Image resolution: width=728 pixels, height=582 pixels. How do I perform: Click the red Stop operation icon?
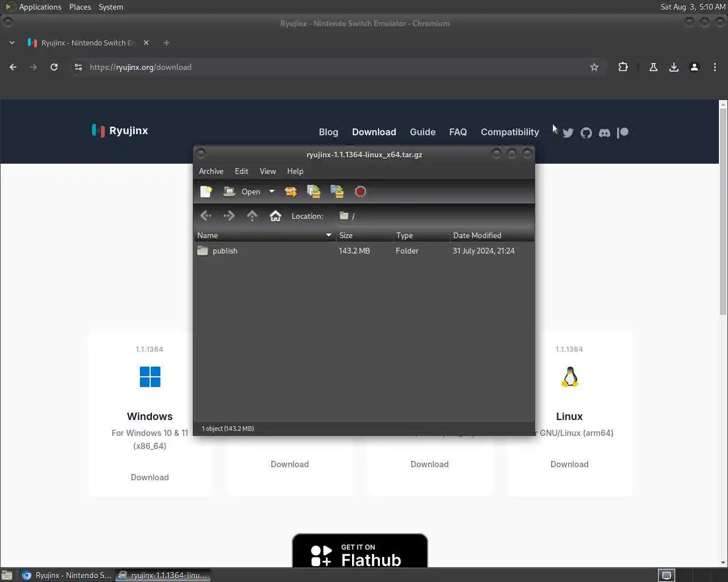361,192
